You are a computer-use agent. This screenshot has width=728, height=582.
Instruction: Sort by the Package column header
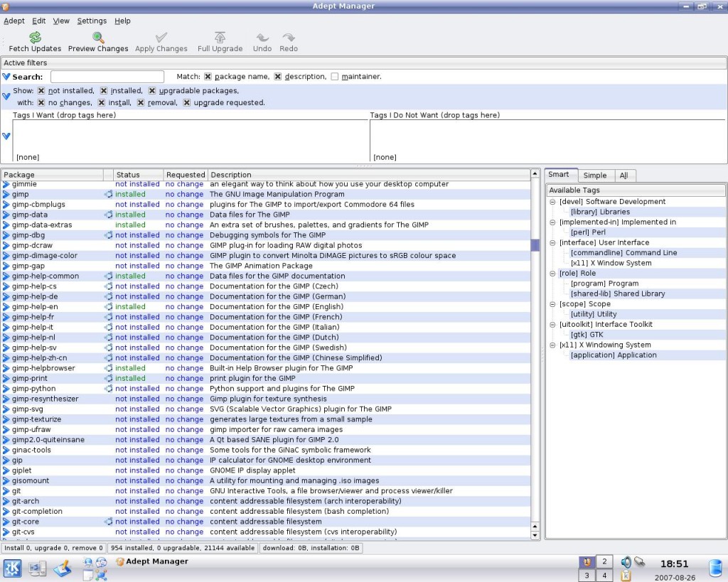(52, 175)
